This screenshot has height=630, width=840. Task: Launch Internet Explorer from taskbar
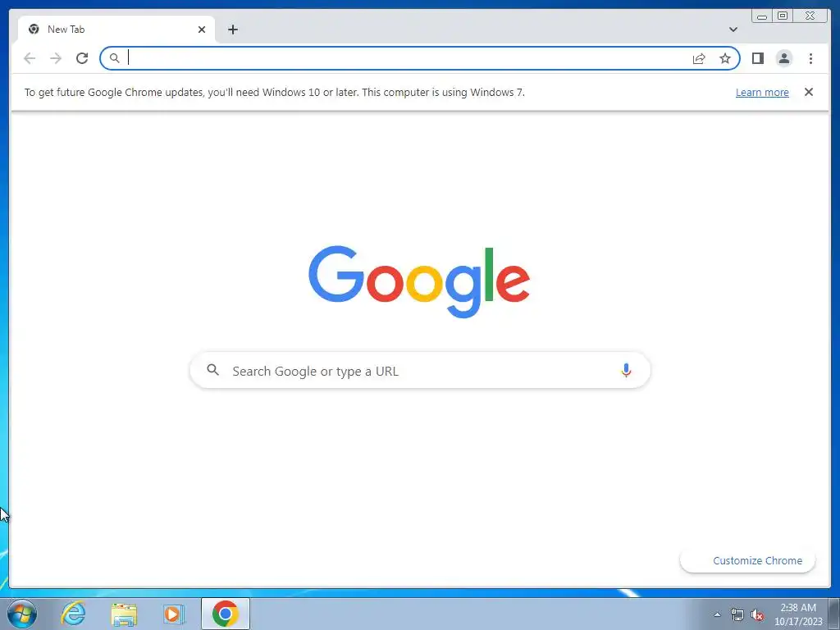coord(73,614)
